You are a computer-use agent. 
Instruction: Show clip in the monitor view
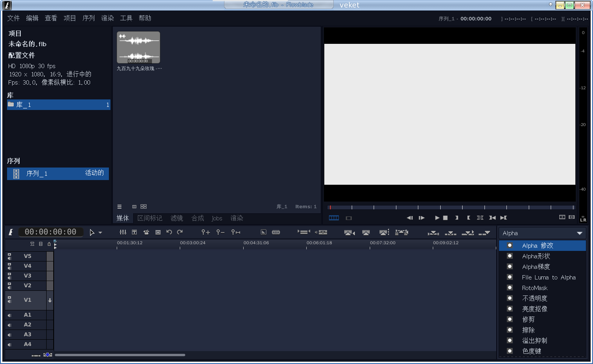pos(349,218)
